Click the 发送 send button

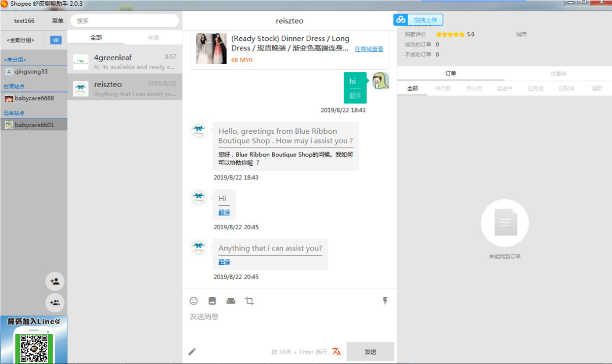pyautogui.click(x=371, y=352)
